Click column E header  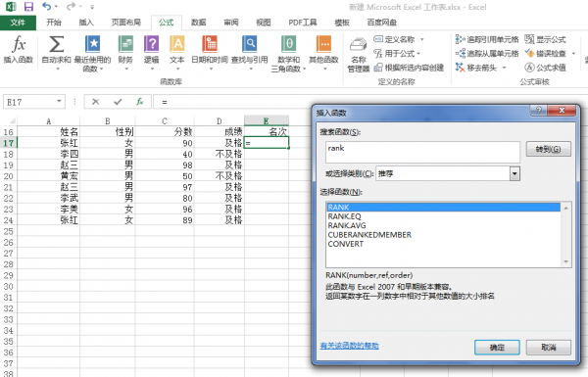pyautogui.click(x=267, y=120)
